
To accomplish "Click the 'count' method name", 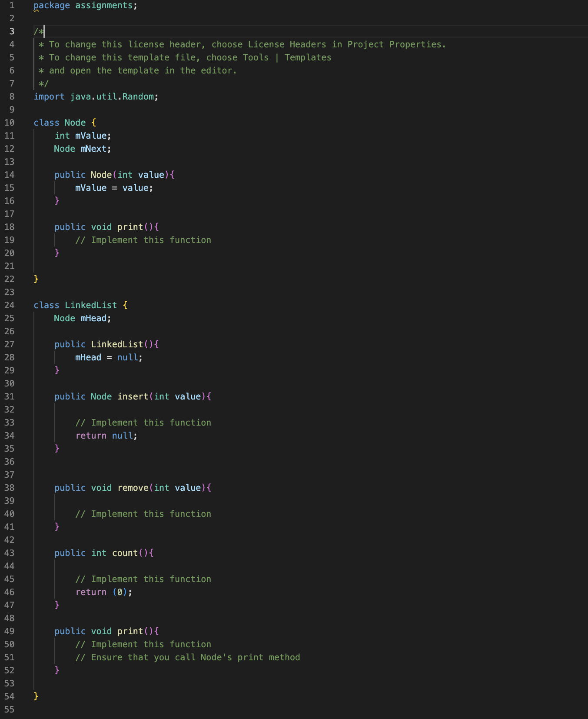I will click(x=125, y=553).
